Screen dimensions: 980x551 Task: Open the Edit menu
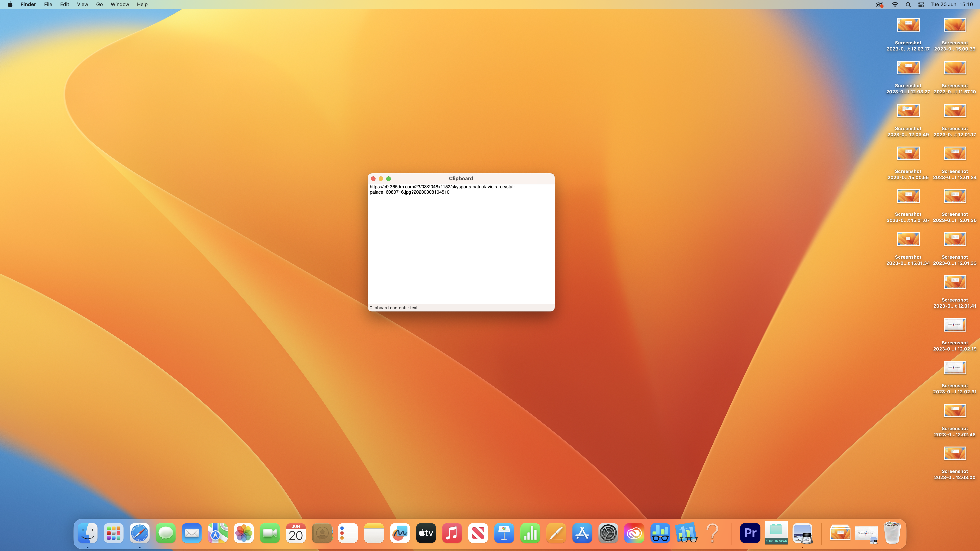coord(64,5)
